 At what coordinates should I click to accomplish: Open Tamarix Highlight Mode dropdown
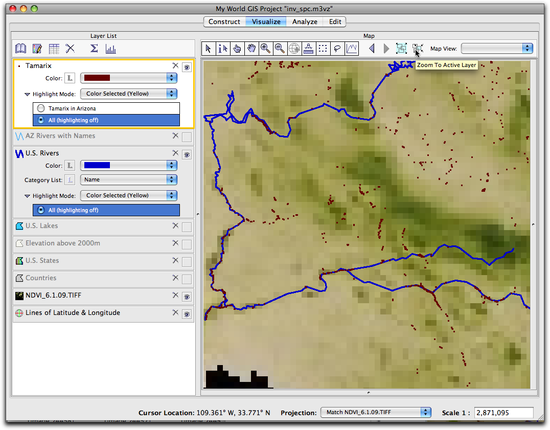click(129, 94)
